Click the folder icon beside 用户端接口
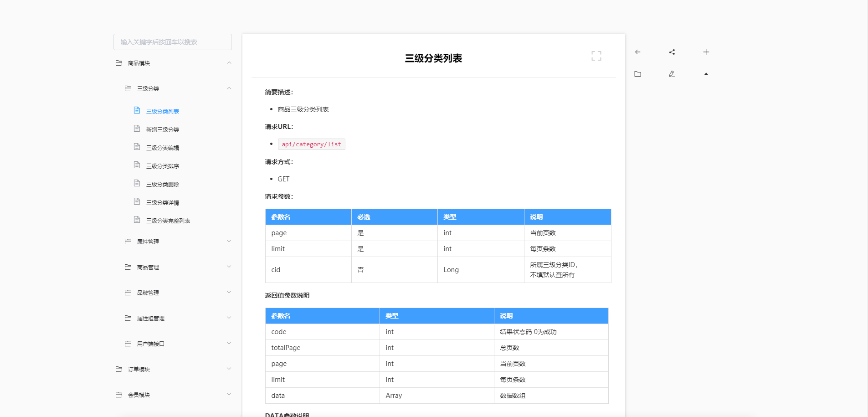 click(x=128, y=344)
